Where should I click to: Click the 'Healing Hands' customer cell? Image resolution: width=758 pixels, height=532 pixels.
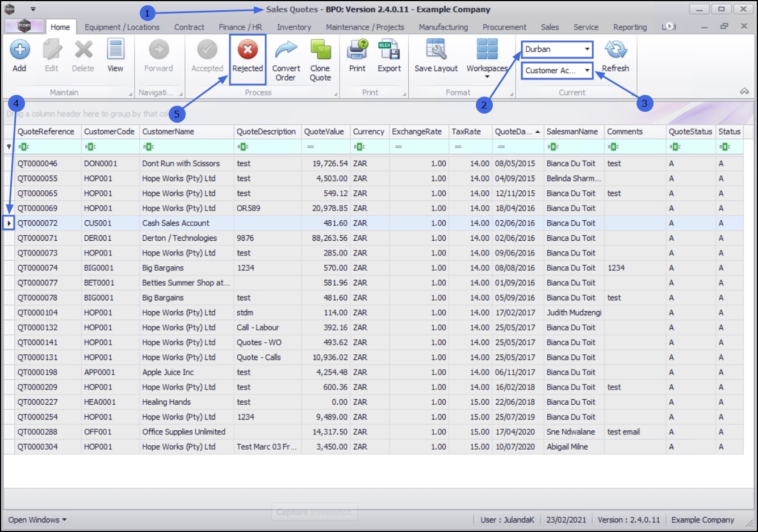tap(187, 402)
